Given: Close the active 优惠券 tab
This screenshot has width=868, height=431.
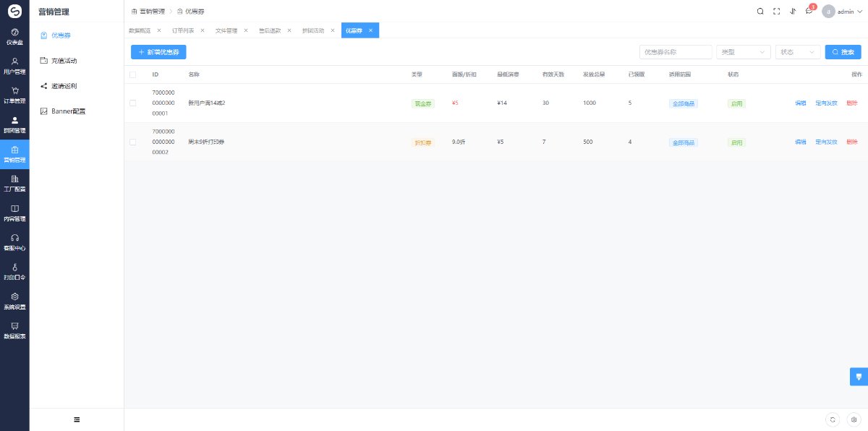Looking at the screenshot, I should pos(370,30).
